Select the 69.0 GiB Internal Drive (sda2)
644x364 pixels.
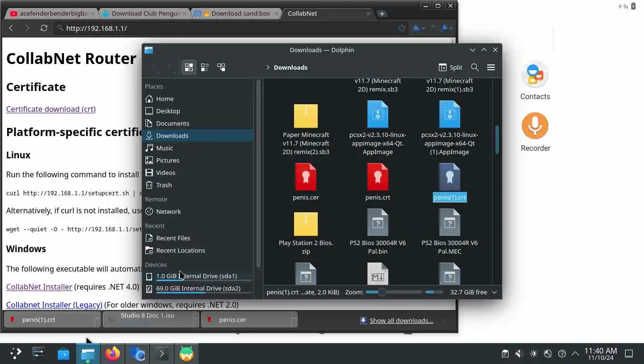tap(199, 288)
